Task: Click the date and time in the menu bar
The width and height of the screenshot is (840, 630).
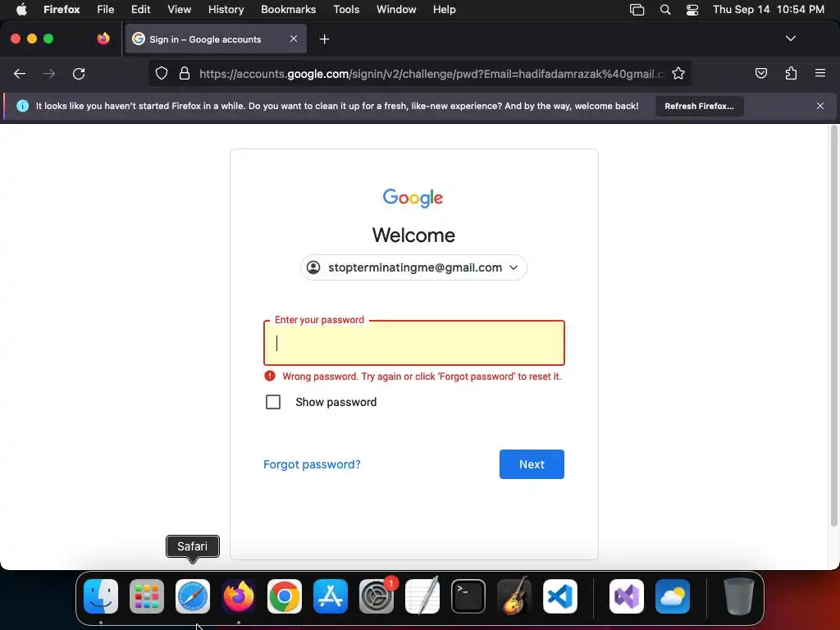Action: (768, 9)
